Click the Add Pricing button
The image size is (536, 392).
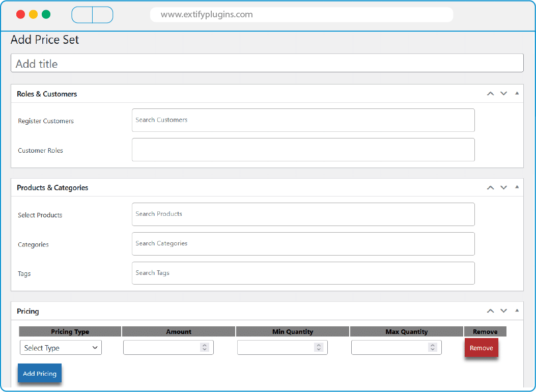tap(40, 373)
